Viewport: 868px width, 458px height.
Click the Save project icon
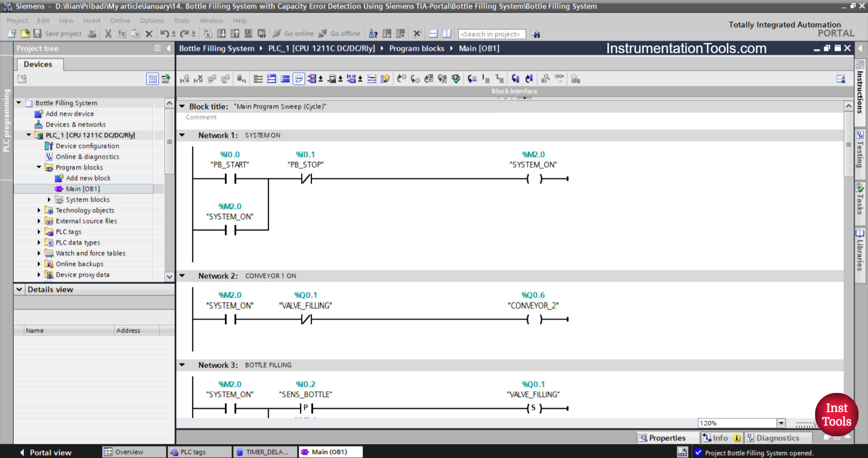[38, 33]
